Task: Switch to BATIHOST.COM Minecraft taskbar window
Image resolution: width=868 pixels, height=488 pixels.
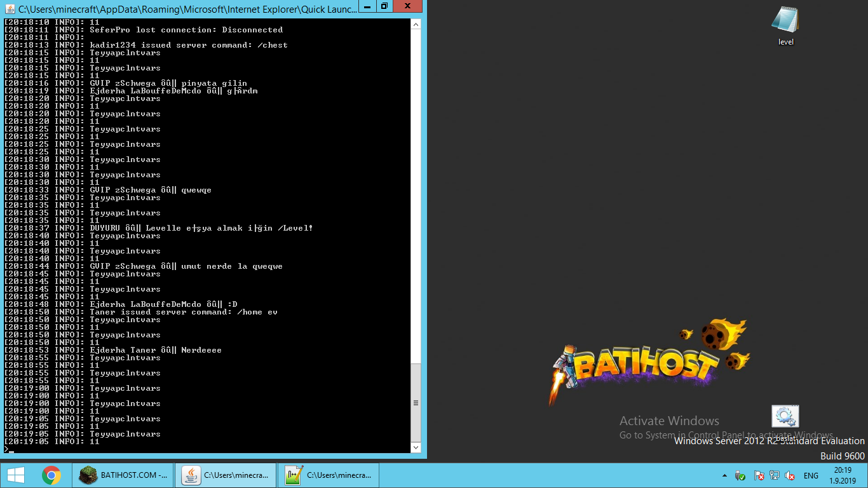Action: [123, 475]
